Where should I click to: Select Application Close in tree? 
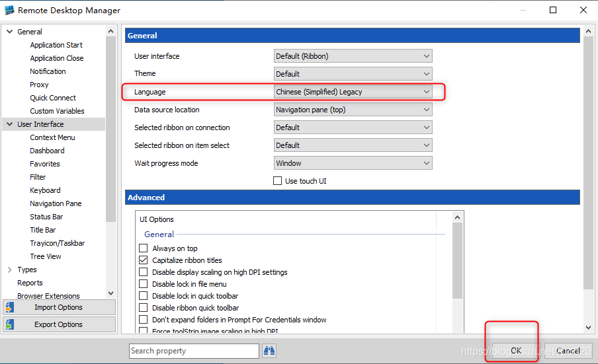coord(56,58)
